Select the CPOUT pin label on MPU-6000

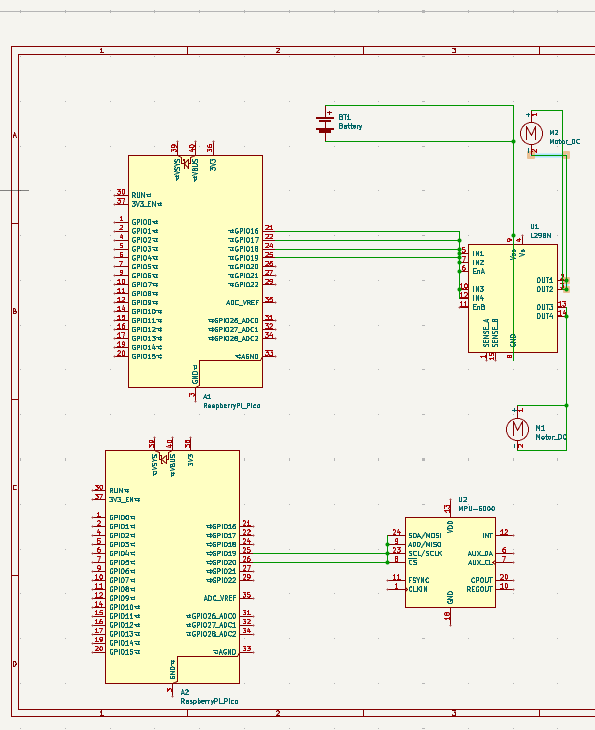click(481, 580)
